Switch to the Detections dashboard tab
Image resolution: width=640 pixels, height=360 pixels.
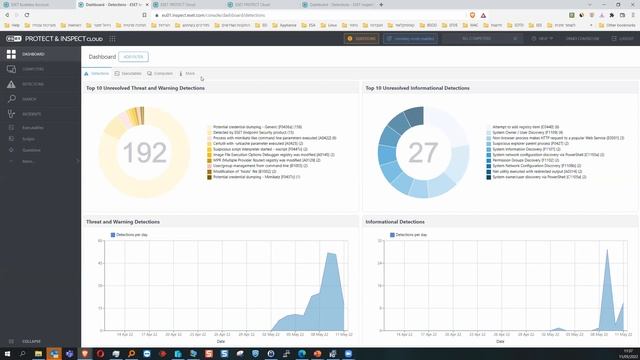[97, 73]
